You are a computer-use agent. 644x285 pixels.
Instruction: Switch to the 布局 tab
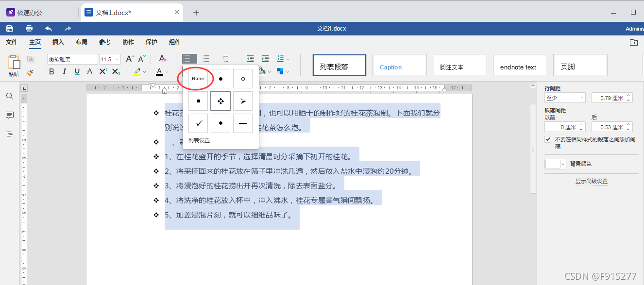[x=82, y=42]
